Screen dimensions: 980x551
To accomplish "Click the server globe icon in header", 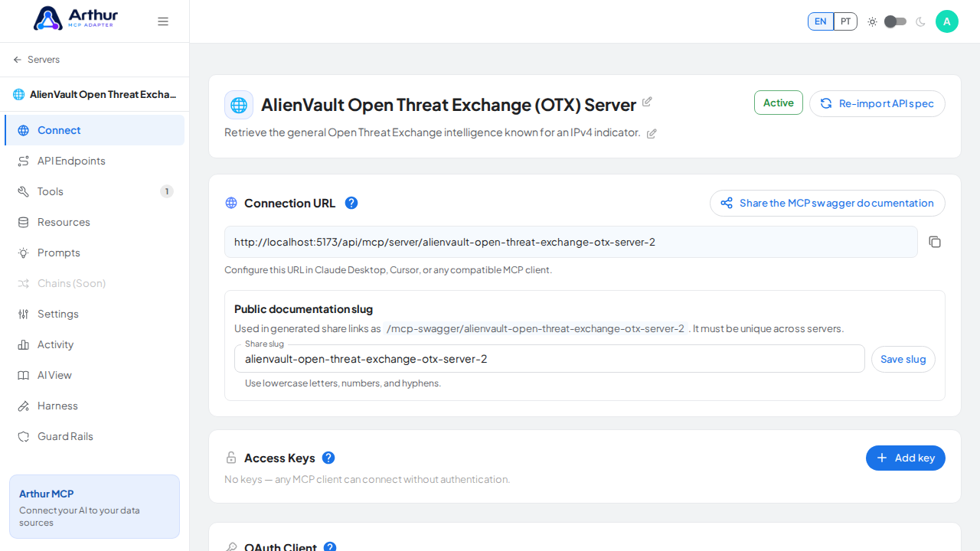I will pos(239,105).
